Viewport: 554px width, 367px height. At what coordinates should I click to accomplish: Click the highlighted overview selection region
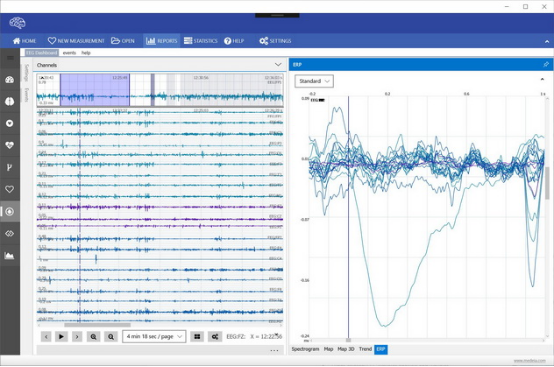(x=95, y=90)
